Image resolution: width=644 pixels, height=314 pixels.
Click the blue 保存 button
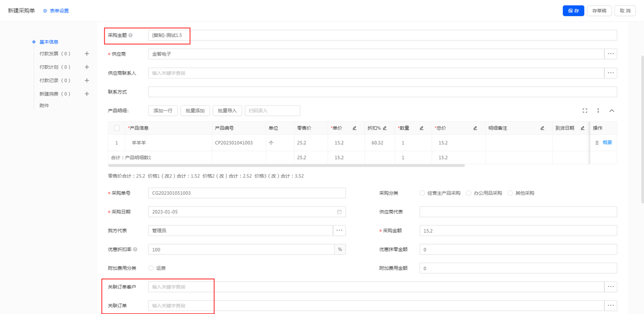(x=573, y=11)
